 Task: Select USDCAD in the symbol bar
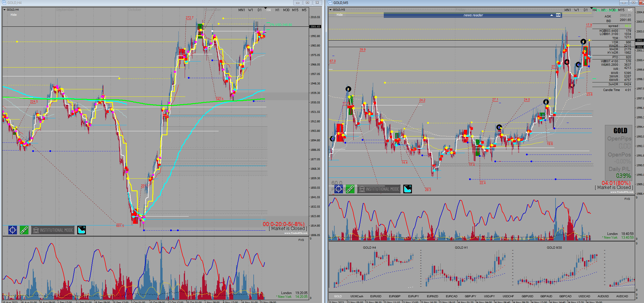point(584,296)
